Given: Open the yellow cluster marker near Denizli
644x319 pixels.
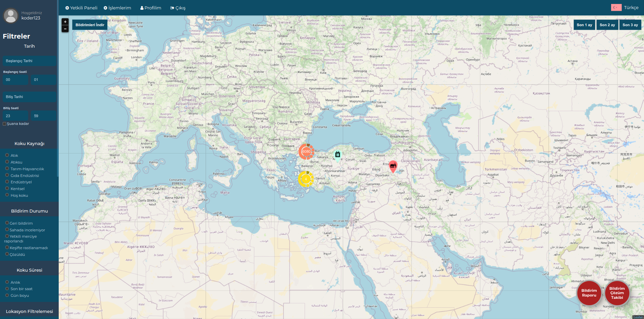Looking at the screenshot, I should pos(306,179).
